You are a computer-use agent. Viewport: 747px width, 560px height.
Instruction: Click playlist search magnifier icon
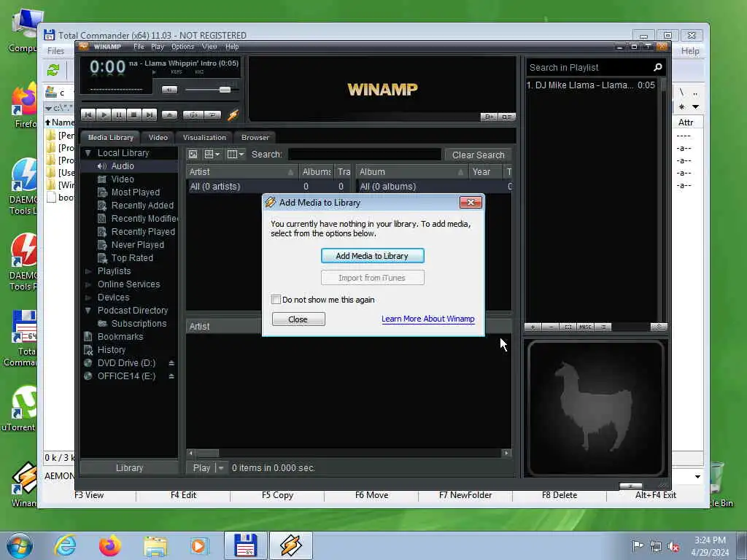point(658,68)
